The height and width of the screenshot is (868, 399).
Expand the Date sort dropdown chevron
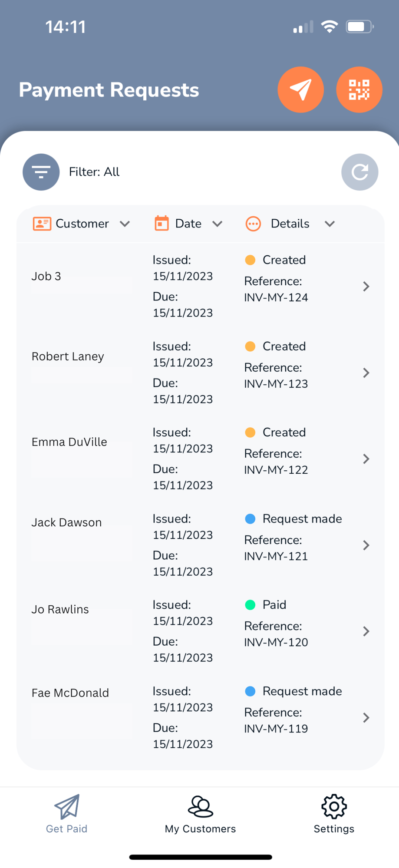[218, 224]
